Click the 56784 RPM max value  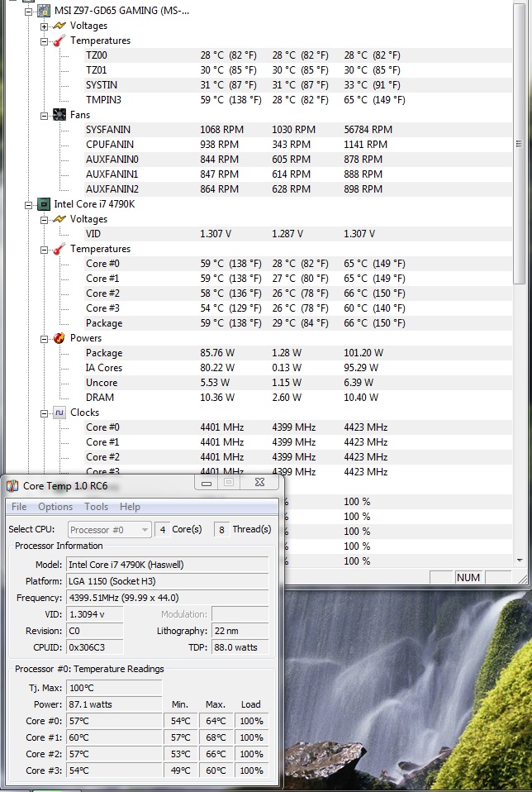click(368, 130)
